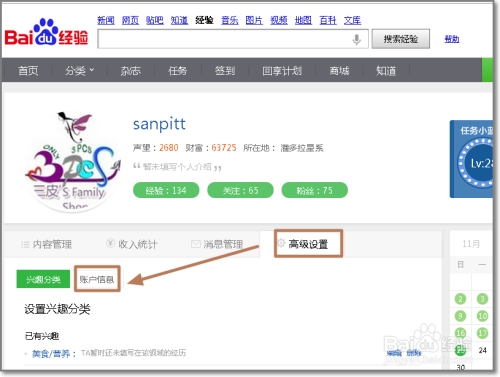Screen dimensions: 500x377
Task: Open the 图片 top link
Action: pos(254,20)
